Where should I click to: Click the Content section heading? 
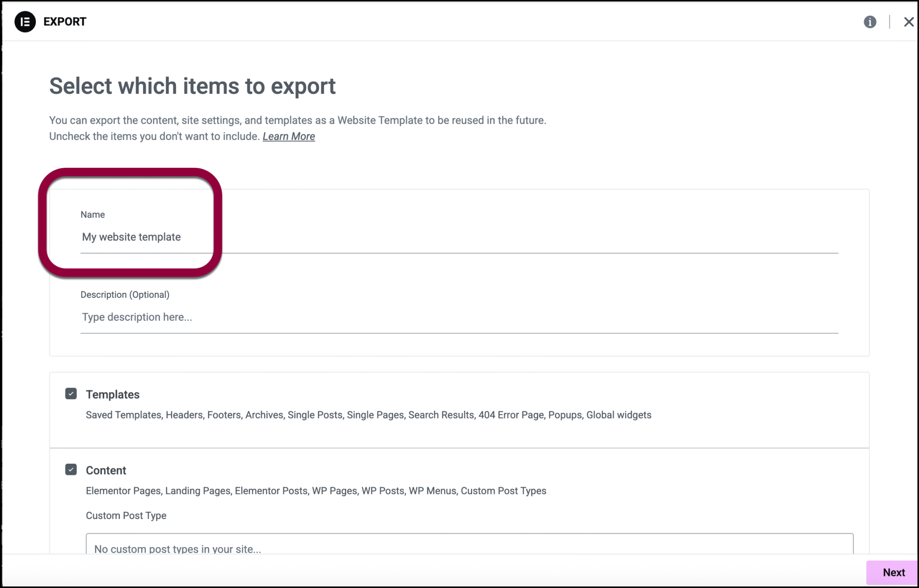click(106, 470)
